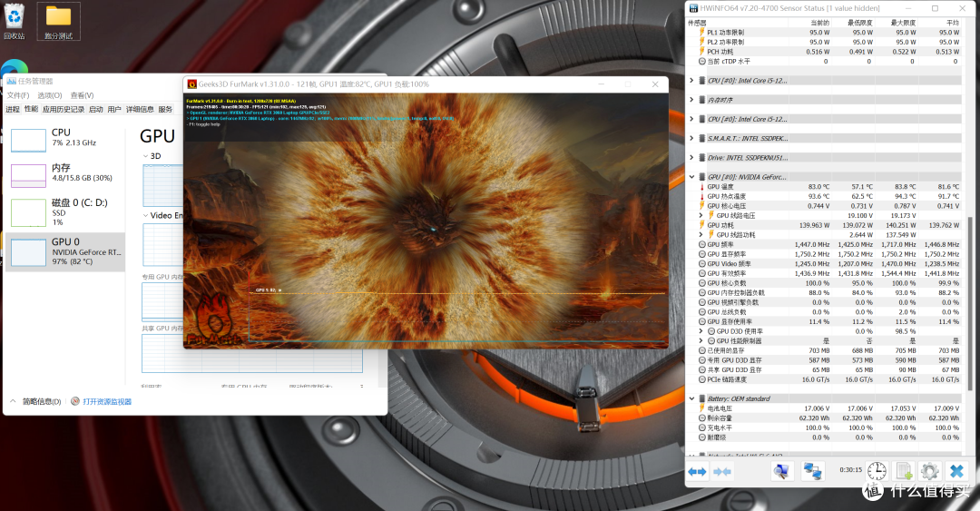Viewport: 980px width, 511px height.
Task: Switch to 应用历史记录 tab
Action: tap(64, 110)
